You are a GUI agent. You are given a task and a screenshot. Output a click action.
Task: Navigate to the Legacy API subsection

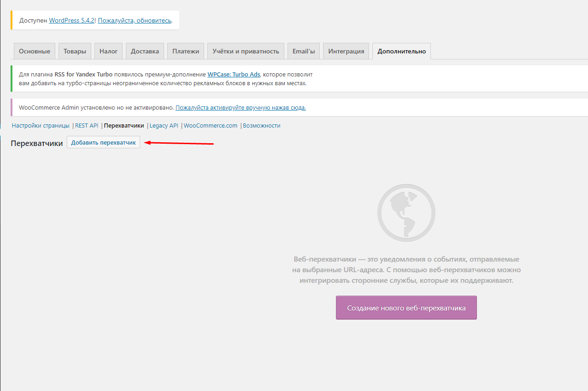tap(164, 126)
